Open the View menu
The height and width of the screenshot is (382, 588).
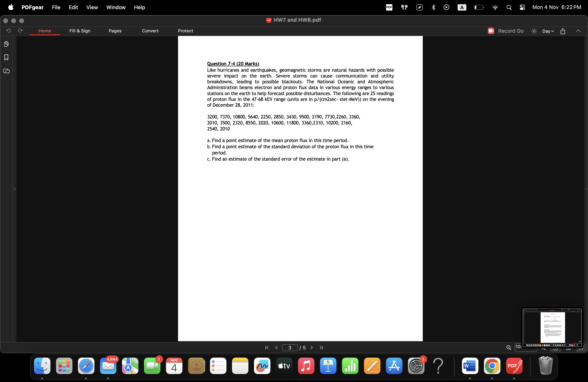[x=92, y=7]
